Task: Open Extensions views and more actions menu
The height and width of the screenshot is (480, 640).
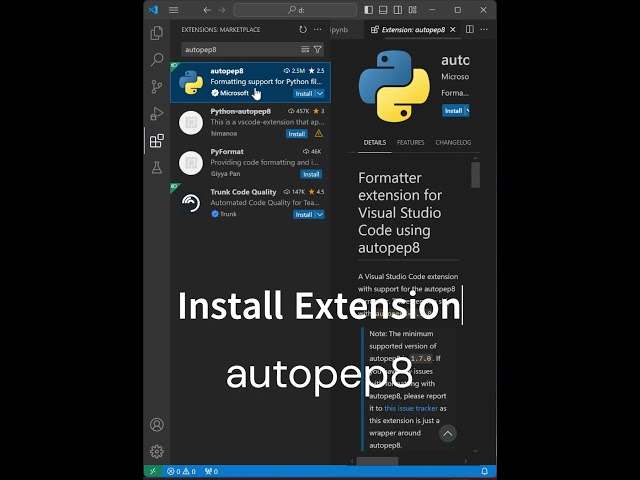Action: [x=318, y=29]
